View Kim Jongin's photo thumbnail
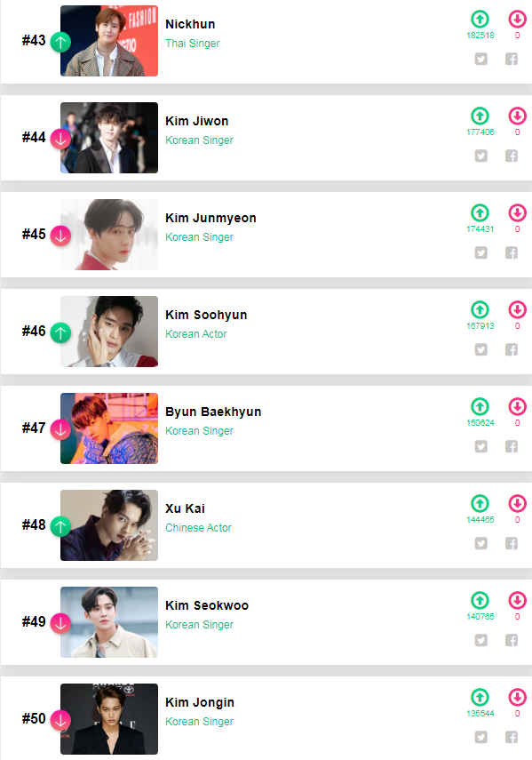This screenshot has height=760, width=532. tap(108, 717)
